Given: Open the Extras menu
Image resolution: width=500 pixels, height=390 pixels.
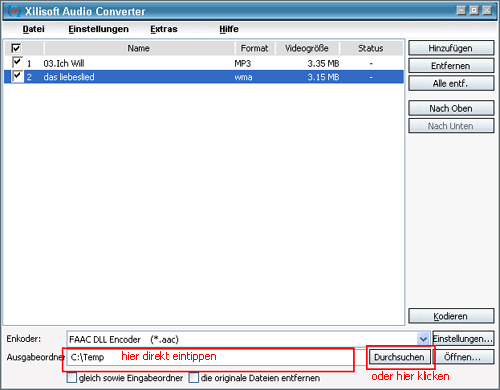Looking at the screenshot, I should tap(164, 29).
